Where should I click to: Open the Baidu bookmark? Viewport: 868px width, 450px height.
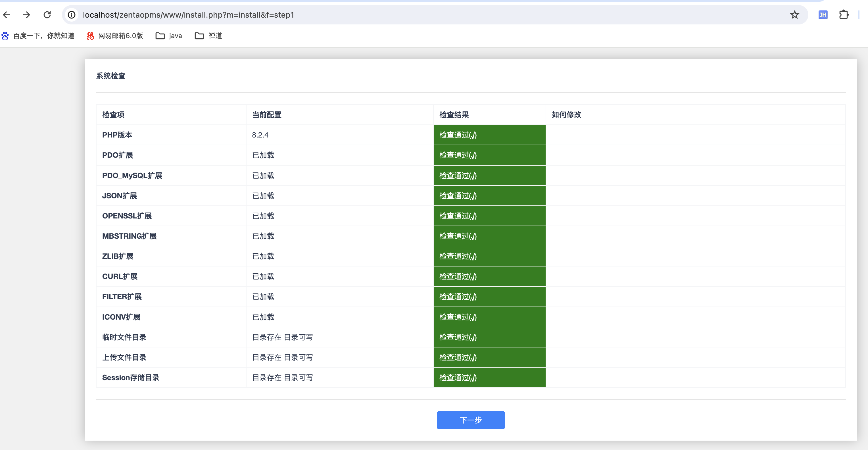click(38, 36)
